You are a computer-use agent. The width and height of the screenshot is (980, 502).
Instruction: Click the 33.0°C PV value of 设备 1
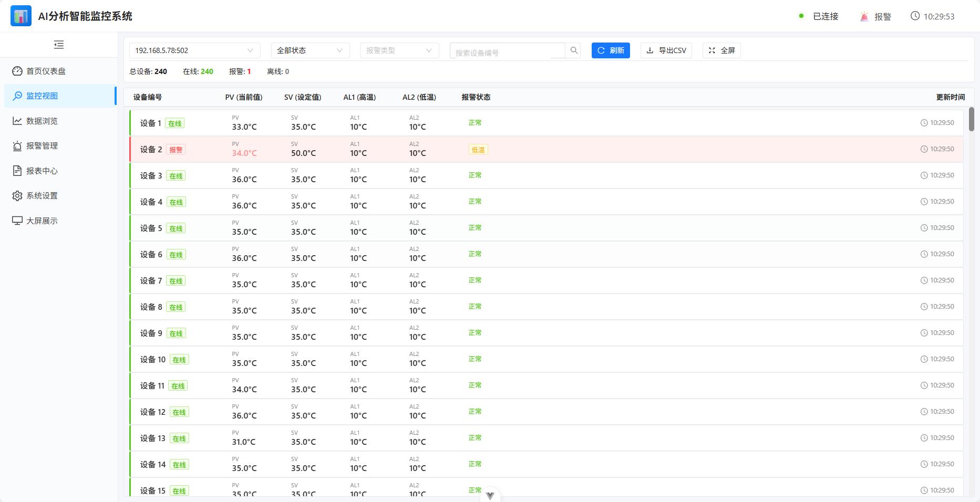click(x=244, y=127)
